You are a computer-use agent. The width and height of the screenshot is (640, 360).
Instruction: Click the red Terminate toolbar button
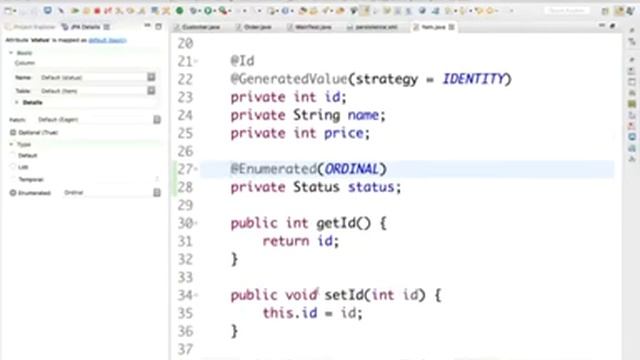coord(97,11)
